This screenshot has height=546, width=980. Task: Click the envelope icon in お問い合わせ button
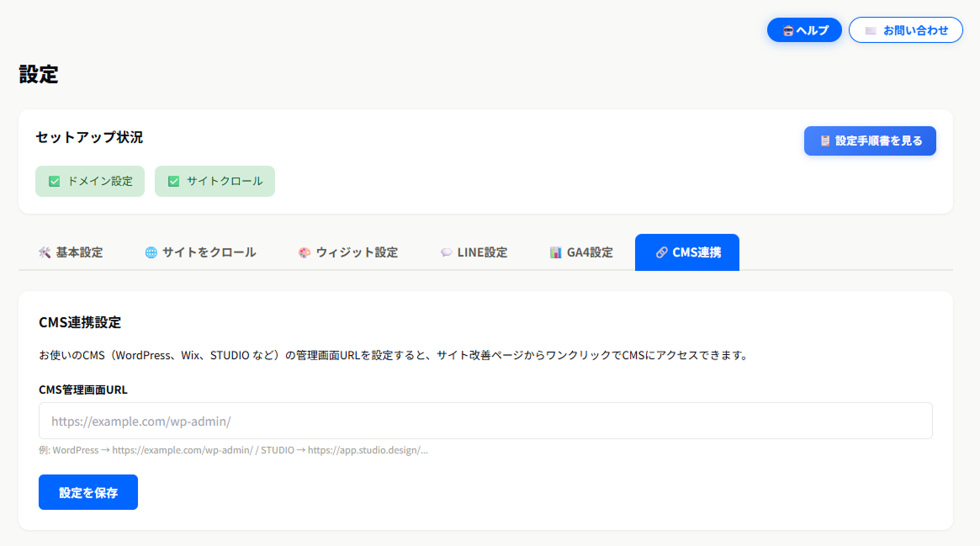[x=871, y=30]
